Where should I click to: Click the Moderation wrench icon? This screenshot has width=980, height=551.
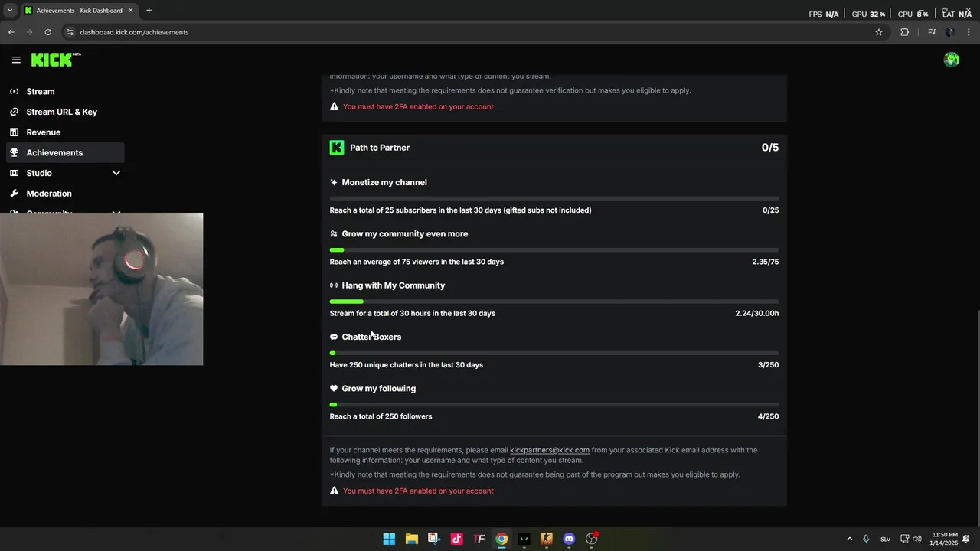14,194
